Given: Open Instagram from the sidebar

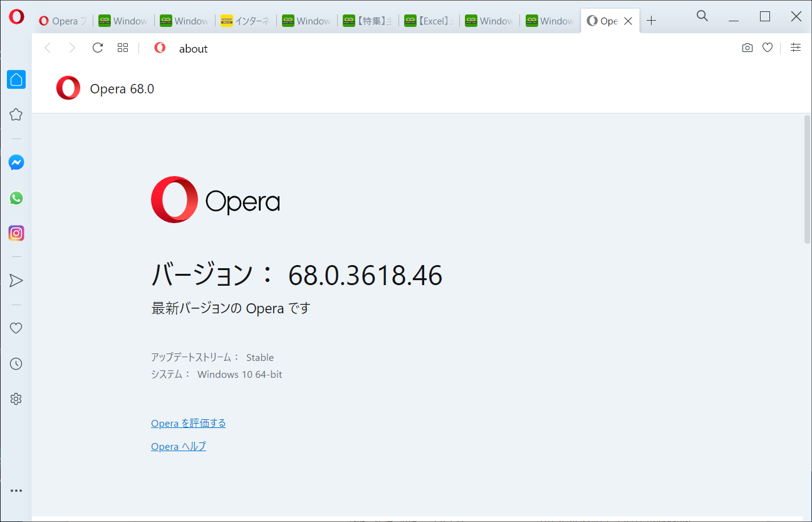Looking at the screenshot, I should (x=16, y=232).
